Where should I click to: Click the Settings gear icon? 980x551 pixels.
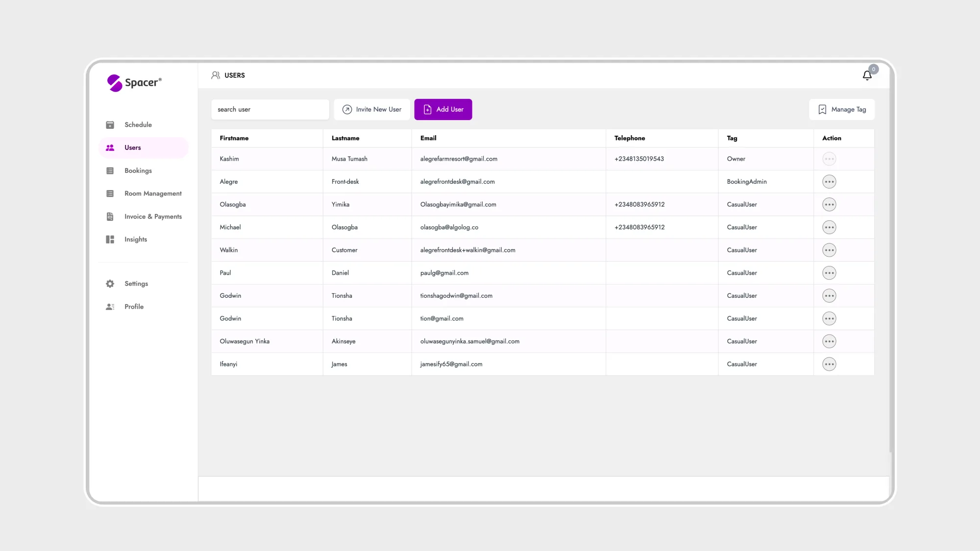click(110, 284)
